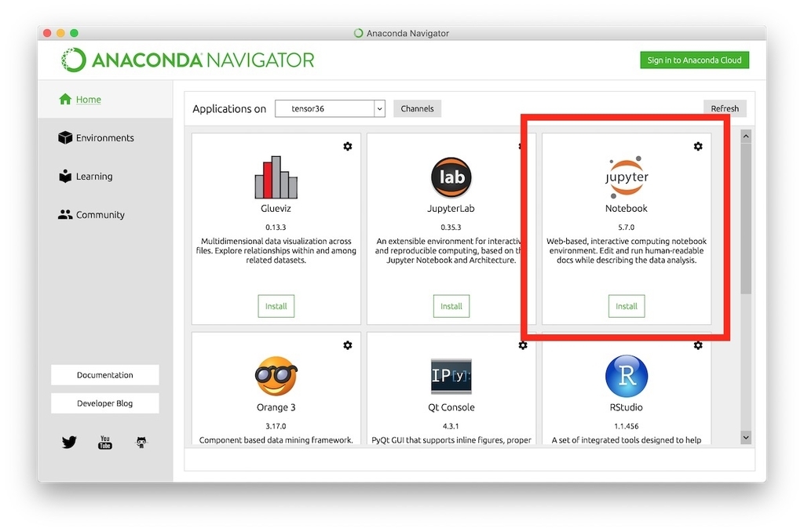This screenshot has width=804, height=532.
Task: Click the JupyterLab lab logo
Action: (451, 177)
